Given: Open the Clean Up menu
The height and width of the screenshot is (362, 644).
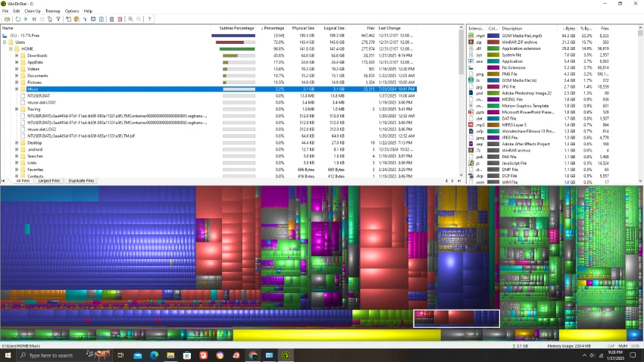Looking at the screenshot, I should (33, 11).
